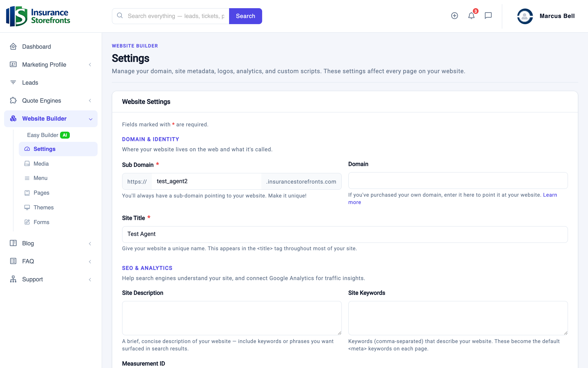Click the blue Search button
Viewport: 588px width, 368px height.
[x=245, y=16]
